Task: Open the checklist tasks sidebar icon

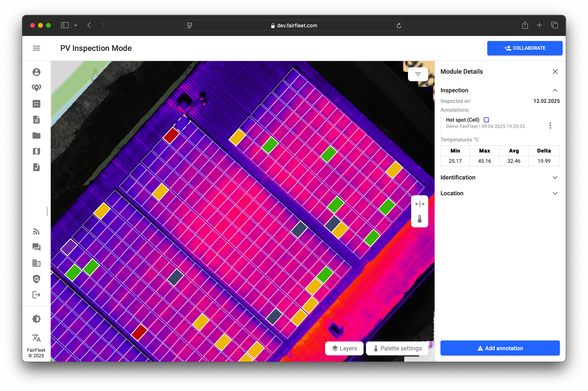Action: click(x=36, y=104)
